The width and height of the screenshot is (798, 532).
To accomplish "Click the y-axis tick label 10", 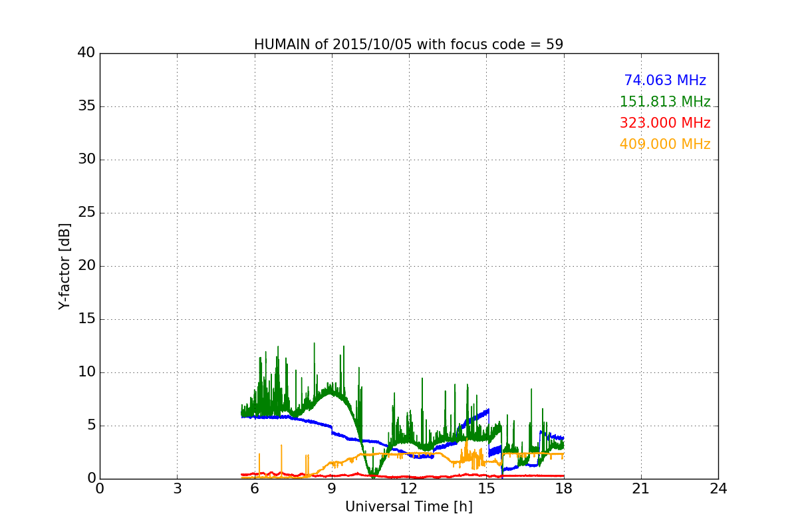I will [x=86, y=372].
